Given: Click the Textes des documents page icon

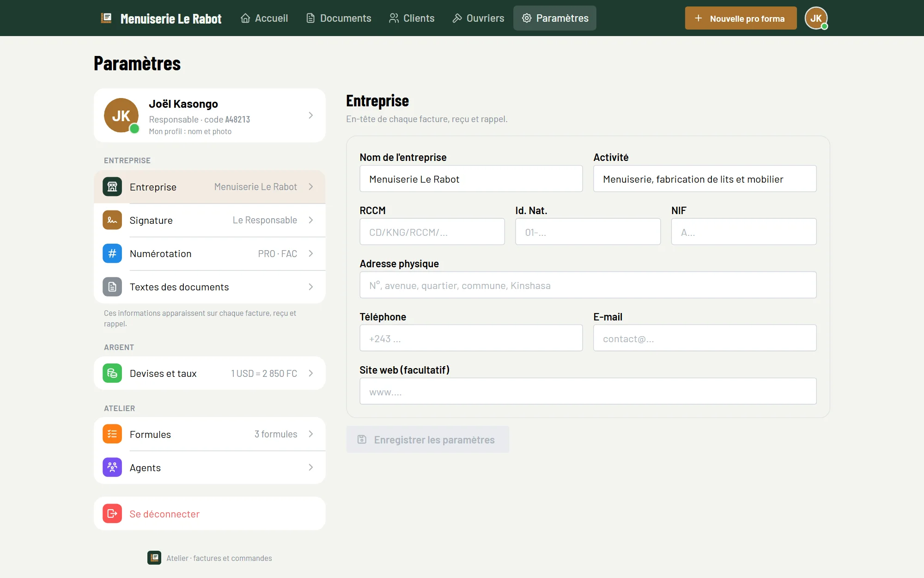Looking at the screenshot, I should (112, 287).
